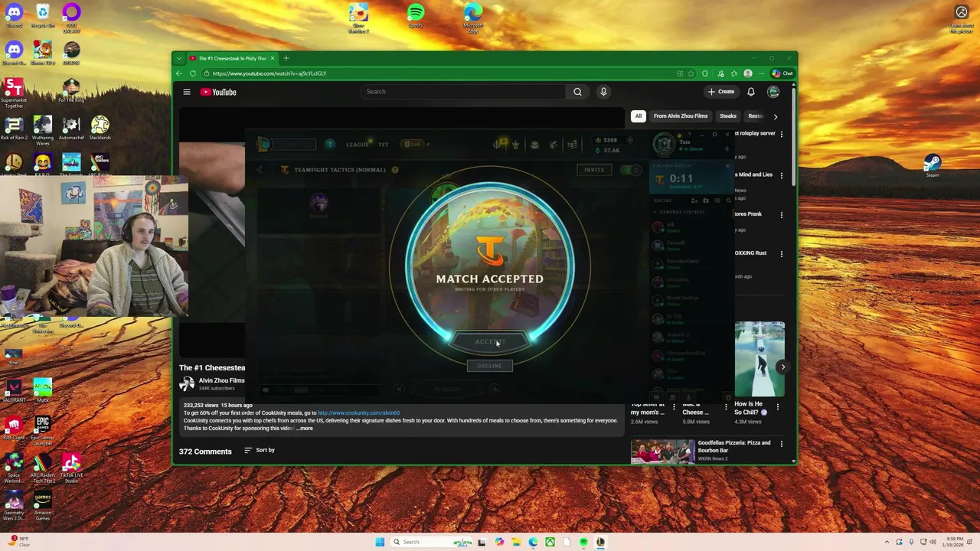Open the Discord desktop shortcut
980x551 pixels.
14,15
